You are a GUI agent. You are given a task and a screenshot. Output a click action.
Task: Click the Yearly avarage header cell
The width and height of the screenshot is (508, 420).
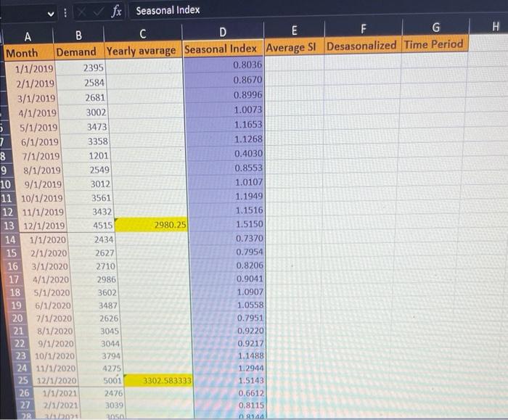pyautogui.click(x=143, y=51)
